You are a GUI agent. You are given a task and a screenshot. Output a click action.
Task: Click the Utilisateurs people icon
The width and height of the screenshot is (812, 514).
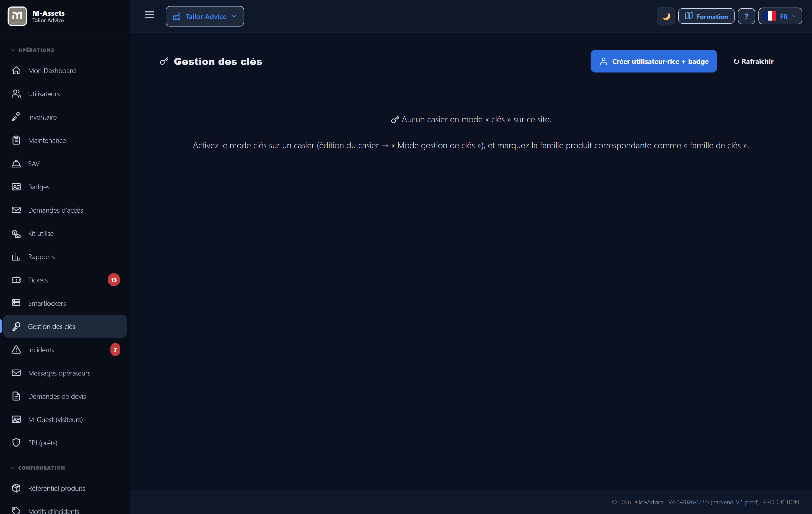point(16,94)
